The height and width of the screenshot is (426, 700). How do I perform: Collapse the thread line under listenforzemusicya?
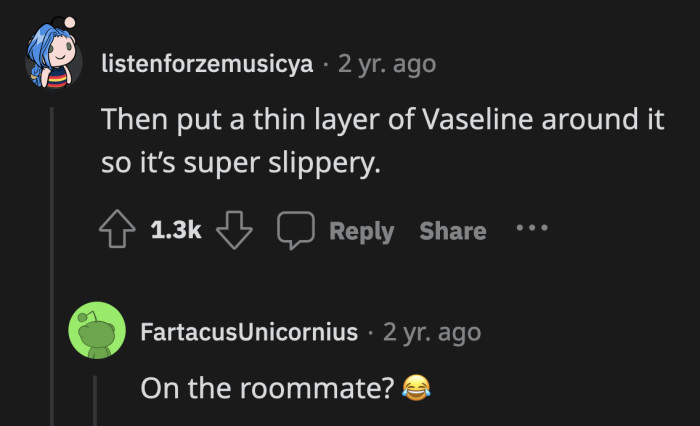(51, 250)
